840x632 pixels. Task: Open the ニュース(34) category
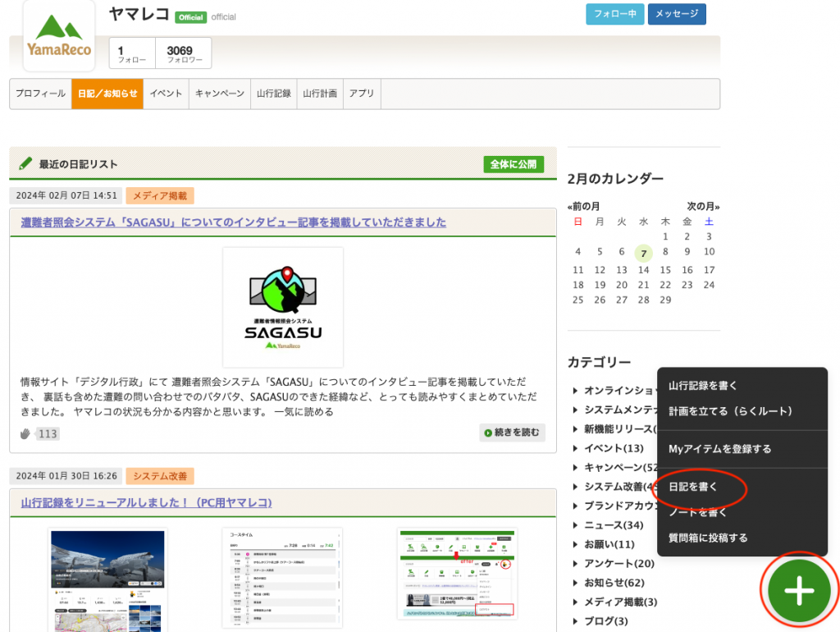614,525
